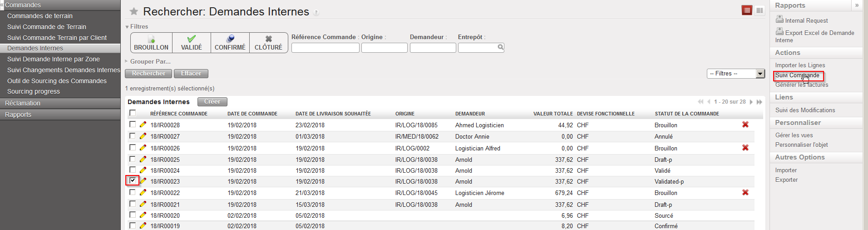Delete order 18/IR00026 with red X
This screenshot has height=230, width=868.
(x=745, y=148)
